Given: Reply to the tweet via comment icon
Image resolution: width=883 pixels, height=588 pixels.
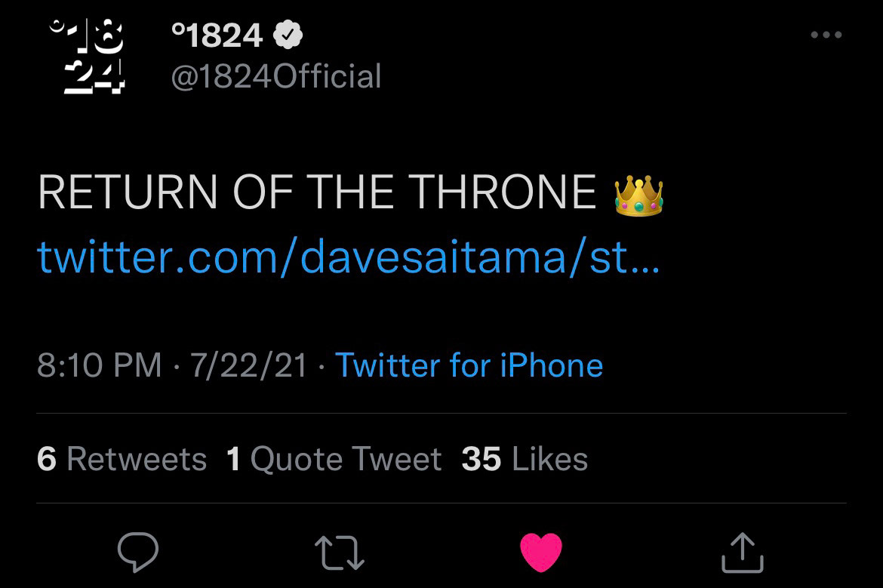Looking at the screenshot, I should coord(138,552).
